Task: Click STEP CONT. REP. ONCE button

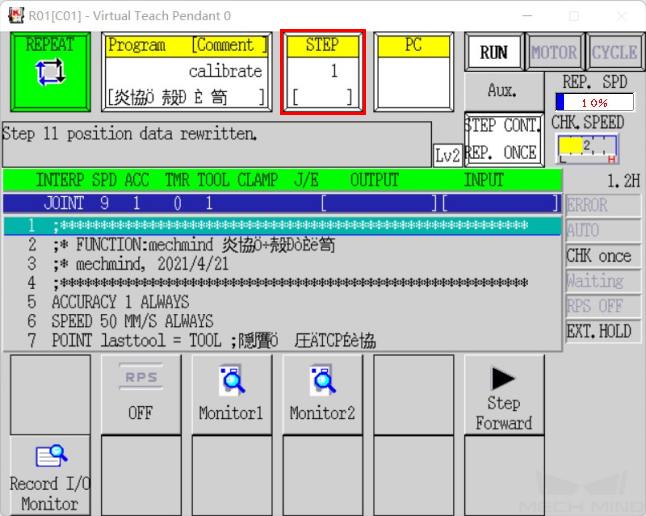Action: pos(502,139)
